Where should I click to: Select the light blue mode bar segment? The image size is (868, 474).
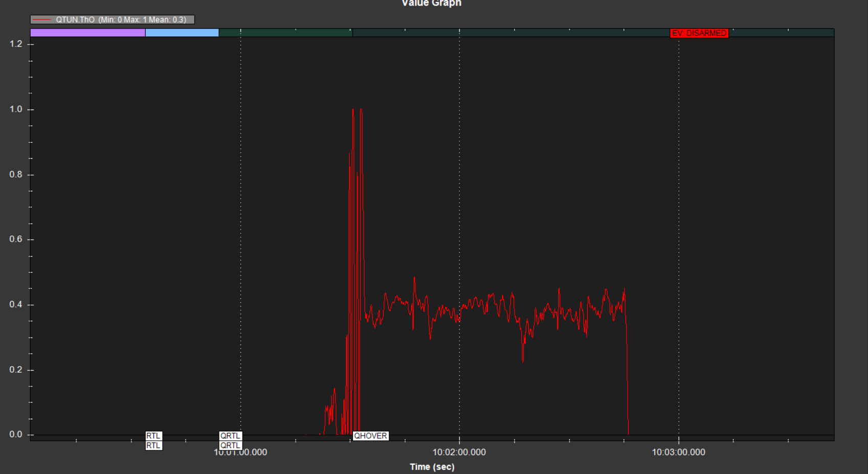tap(182, 33)
